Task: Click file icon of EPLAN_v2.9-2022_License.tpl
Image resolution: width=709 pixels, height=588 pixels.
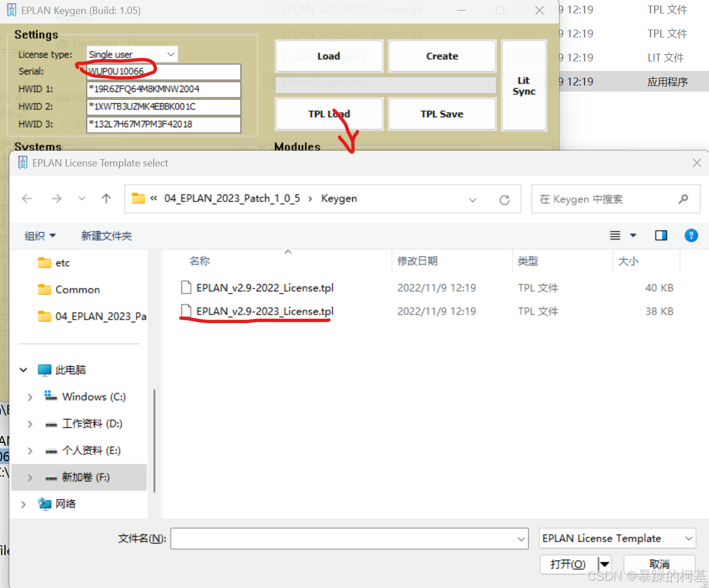Action: click(x=186, y=288)
